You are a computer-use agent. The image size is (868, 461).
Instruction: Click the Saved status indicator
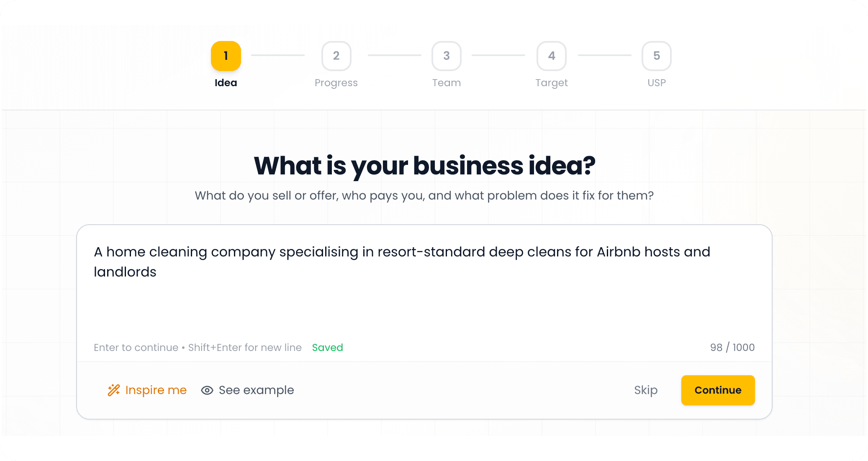[x=327, y=347]
